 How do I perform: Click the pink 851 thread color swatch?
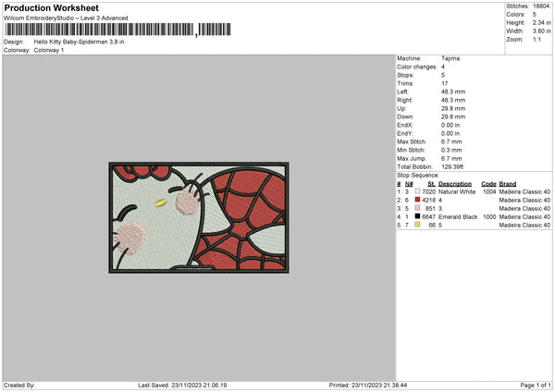(417, 208)
